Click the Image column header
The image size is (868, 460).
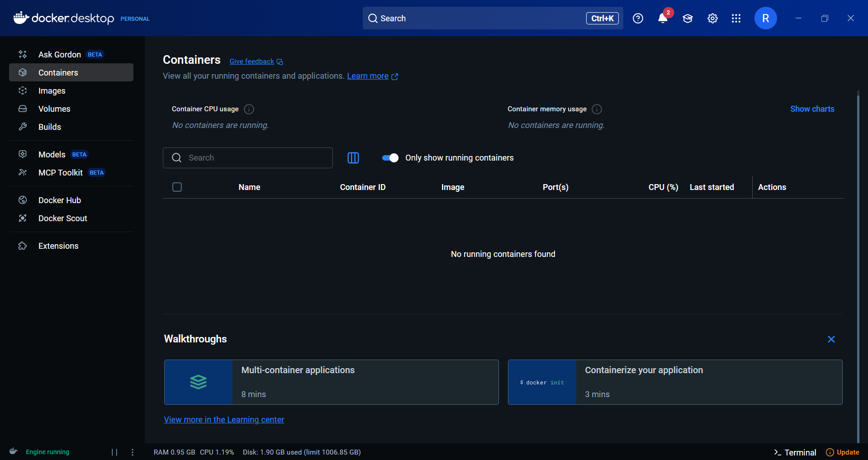pos(453,187)
